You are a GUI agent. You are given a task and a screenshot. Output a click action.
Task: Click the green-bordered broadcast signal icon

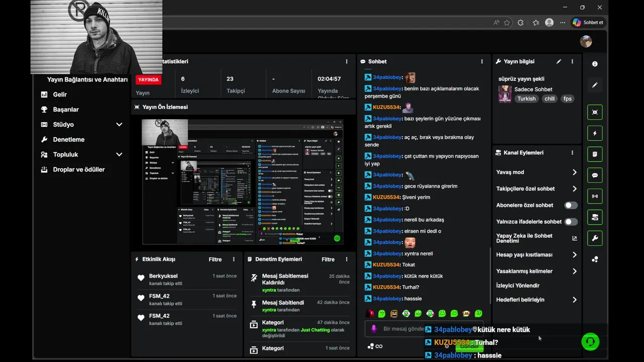pyautogui.click(x=595, y=196)
